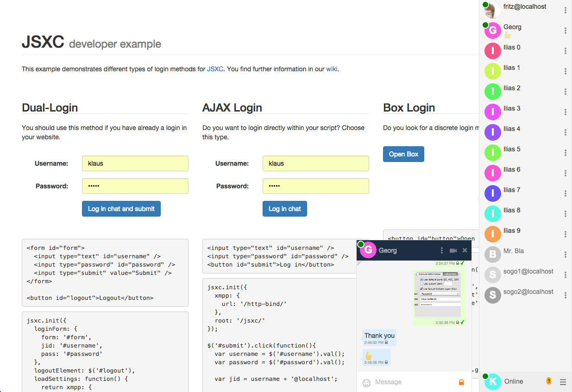Viewport: 572px width, 392px height.
Task: Open the JSXC link in the intro text
Action: [215, 69]
